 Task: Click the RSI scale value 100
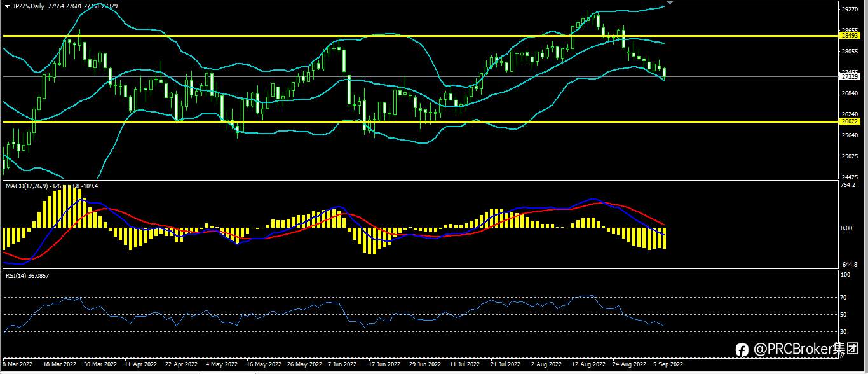[845, 275]
